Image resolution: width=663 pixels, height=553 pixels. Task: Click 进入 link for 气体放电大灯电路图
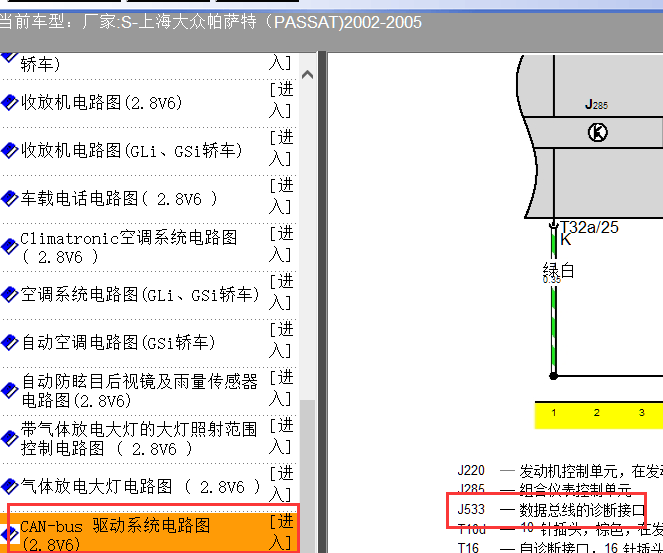coord(282,484)
